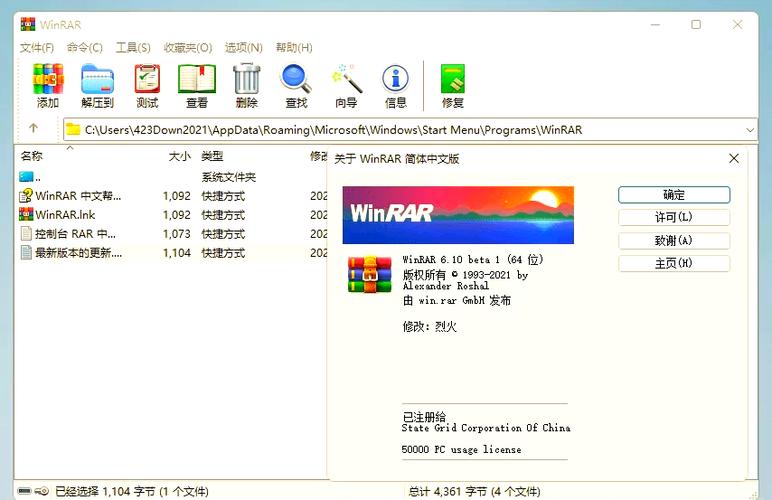The image size is (772, 500).
Task: Click the WinRAR app icon in title bar
Action: (x=28, y=24)
